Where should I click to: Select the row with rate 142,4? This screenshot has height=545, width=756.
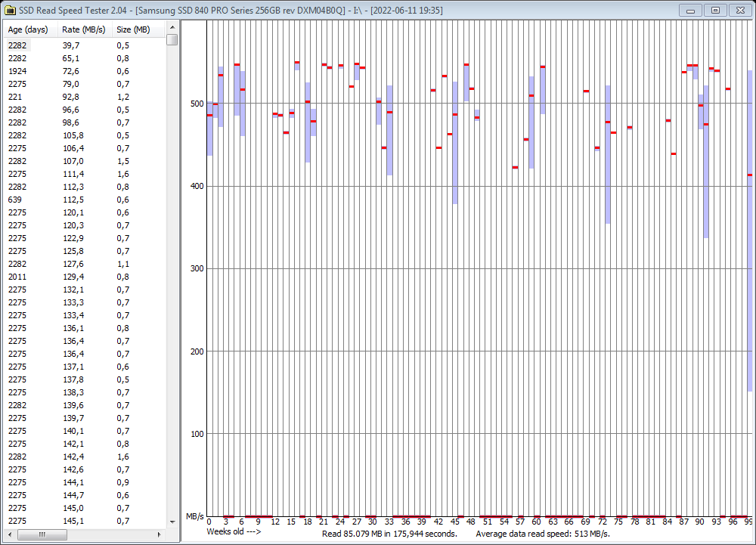(85, 457)
